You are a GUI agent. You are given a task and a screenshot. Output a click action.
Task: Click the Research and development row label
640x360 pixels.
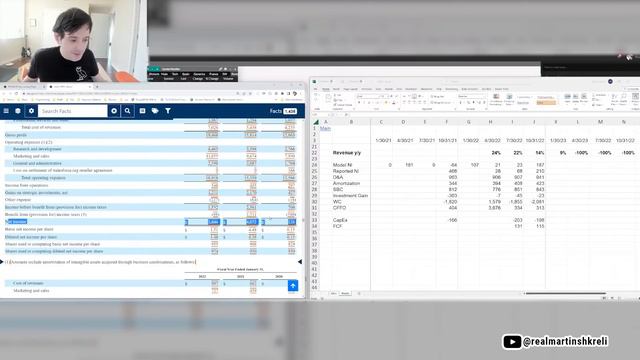point(37,149)
